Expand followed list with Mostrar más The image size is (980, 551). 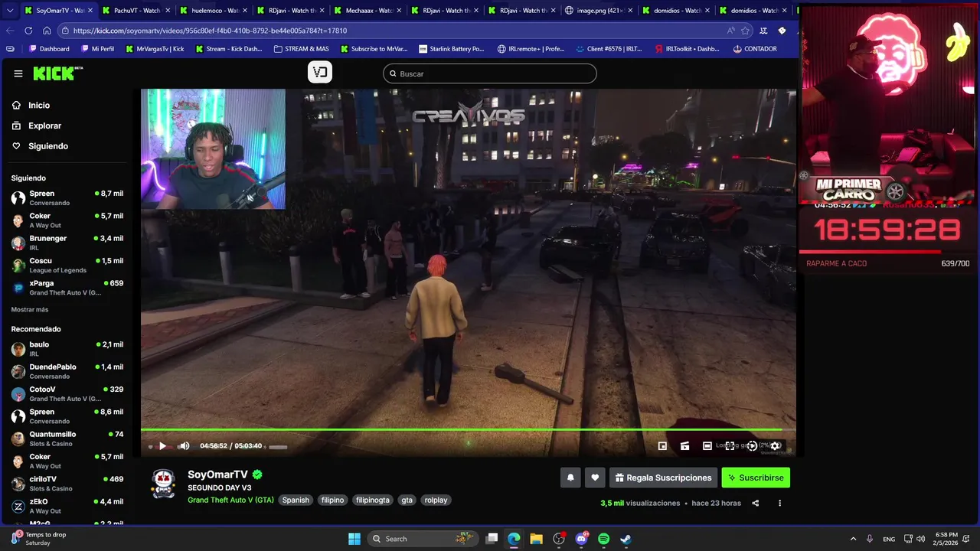tap(30, 309)
